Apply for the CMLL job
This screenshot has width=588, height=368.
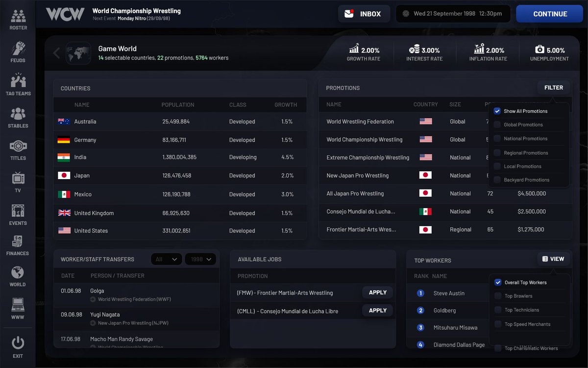(x=378, y=310)
